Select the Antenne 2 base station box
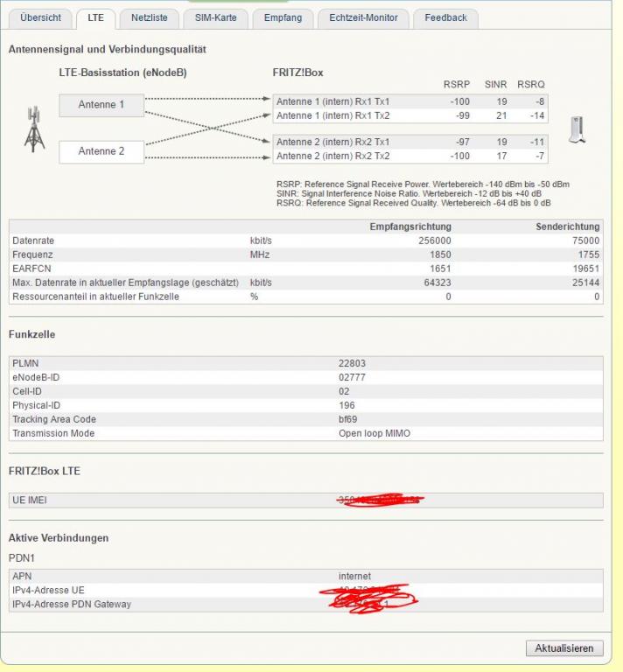 [x=101, y=151]
